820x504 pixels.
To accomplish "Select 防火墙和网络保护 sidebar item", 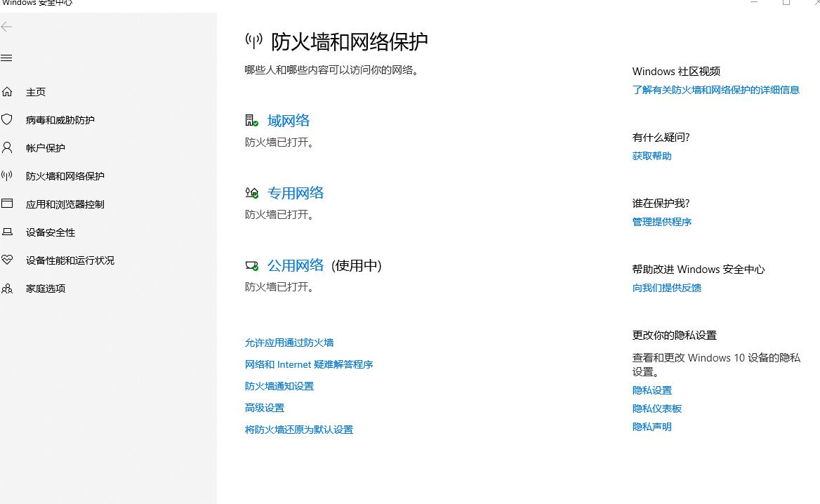I will 65,176.
